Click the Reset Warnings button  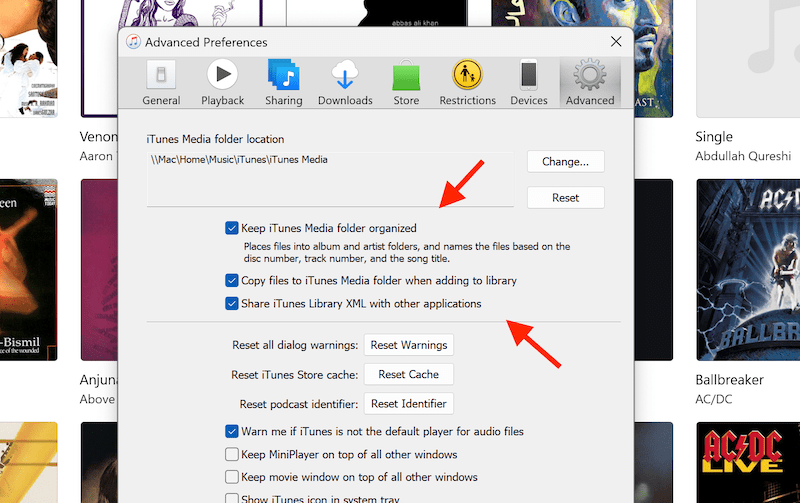[x=408, y=345]
